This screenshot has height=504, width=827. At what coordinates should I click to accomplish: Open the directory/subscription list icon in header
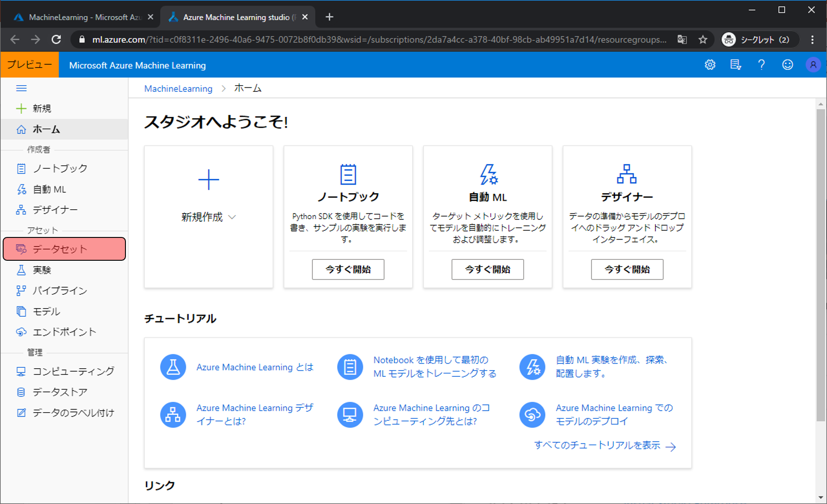pos(735,65)
